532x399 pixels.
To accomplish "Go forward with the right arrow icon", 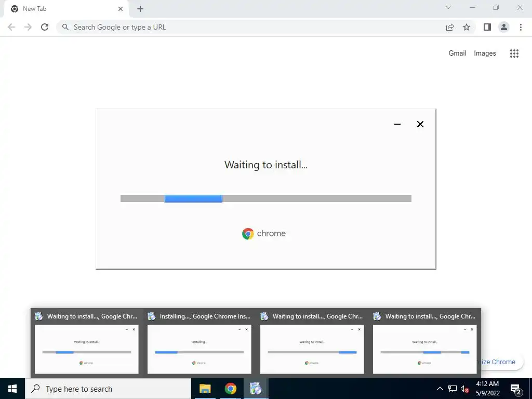I will pos(28,27).
